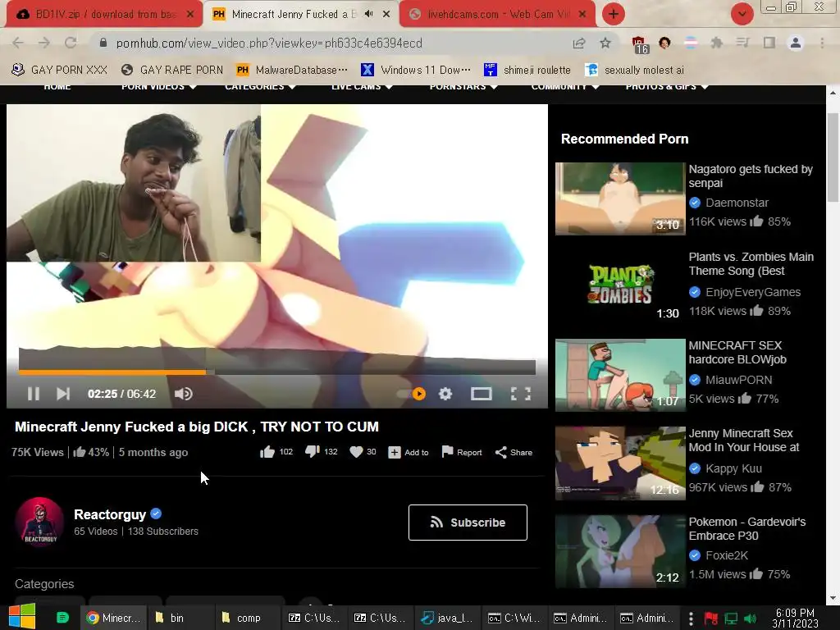Open the Extensions puzzle-piece menu
Viewport: 840px width, 630px height.
click(x=717, y=43)
